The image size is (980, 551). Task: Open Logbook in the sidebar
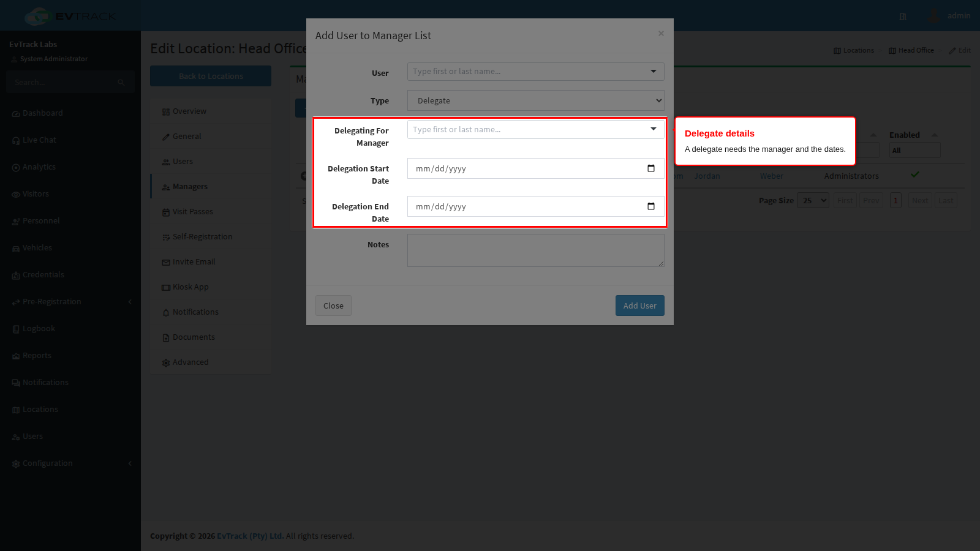[39, 329]
